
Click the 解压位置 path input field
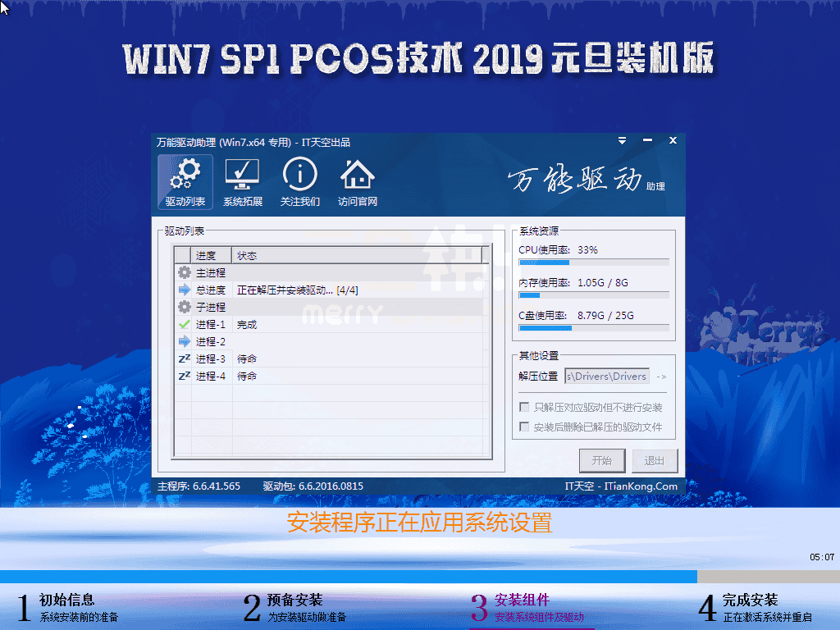click(x=607, y=377)
